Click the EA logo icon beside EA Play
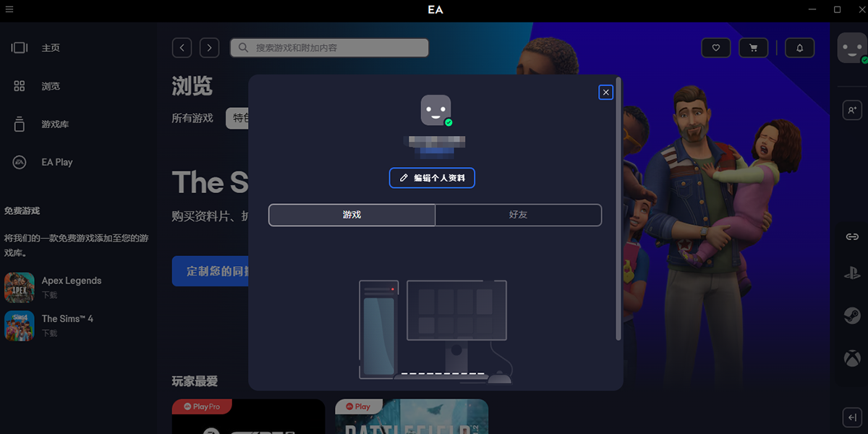 click(x=20, y=162)
